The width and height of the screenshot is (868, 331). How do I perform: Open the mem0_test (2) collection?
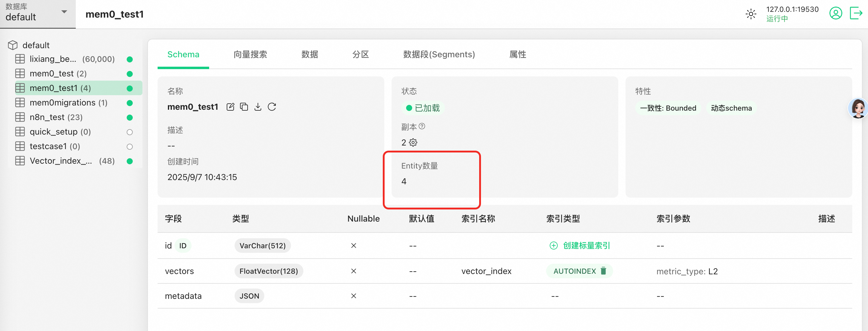click(x=75, y=73)
